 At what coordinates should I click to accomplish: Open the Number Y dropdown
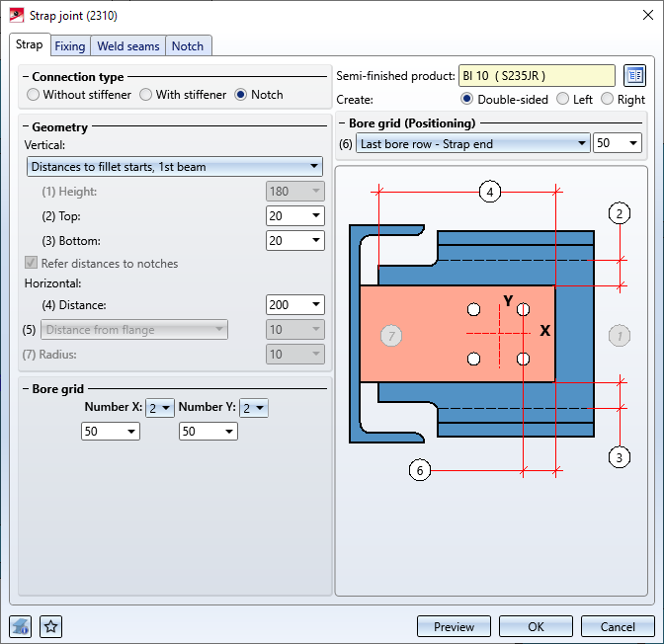(254, 408)
